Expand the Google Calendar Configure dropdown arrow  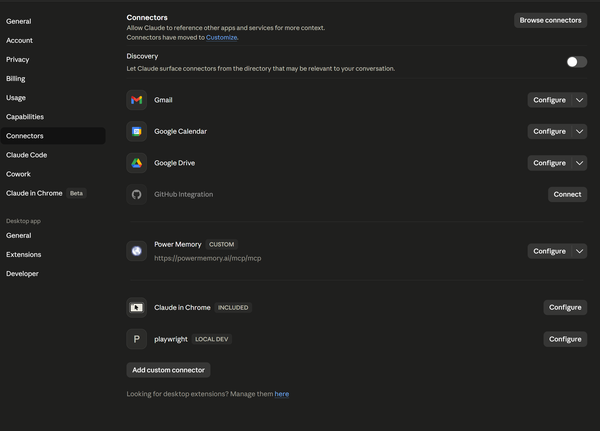coord(579,131)
